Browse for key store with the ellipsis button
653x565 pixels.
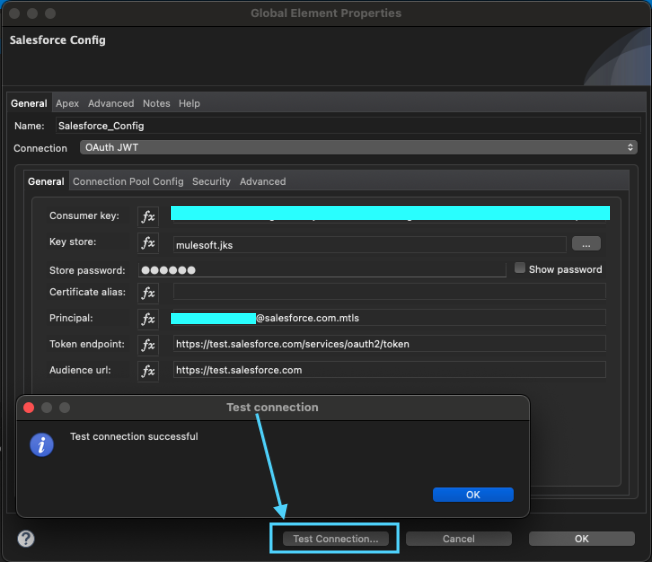pyautogui.click(x=585, y=243)
